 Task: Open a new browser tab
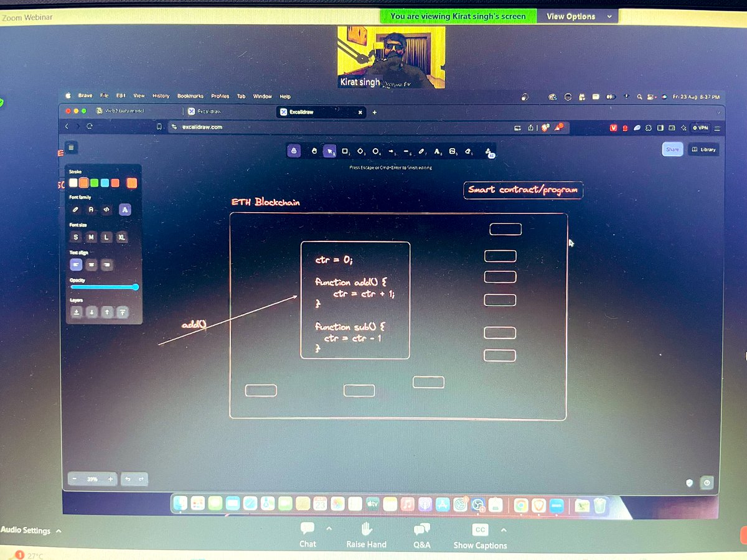[x=374, y=113]
